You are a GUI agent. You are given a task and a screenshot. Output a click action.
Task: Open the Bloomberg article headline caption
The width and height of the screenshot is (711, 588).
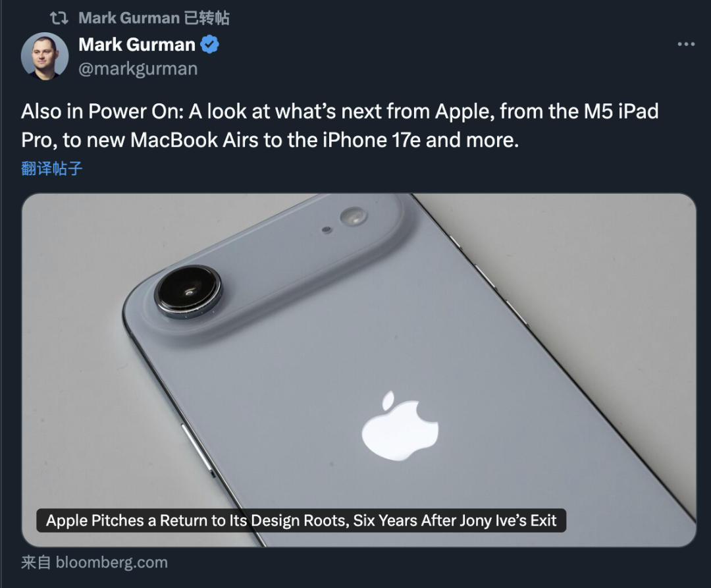302,521
